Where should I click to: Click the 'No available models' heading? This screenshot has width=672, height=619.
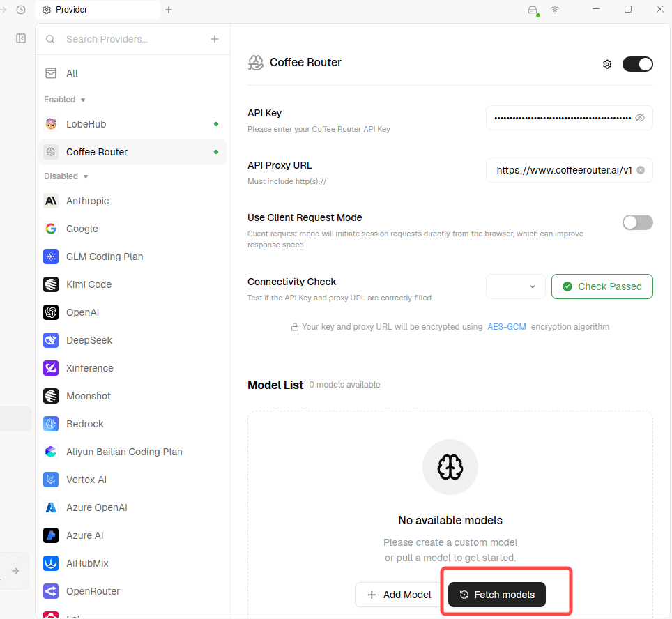click(450, 520)
